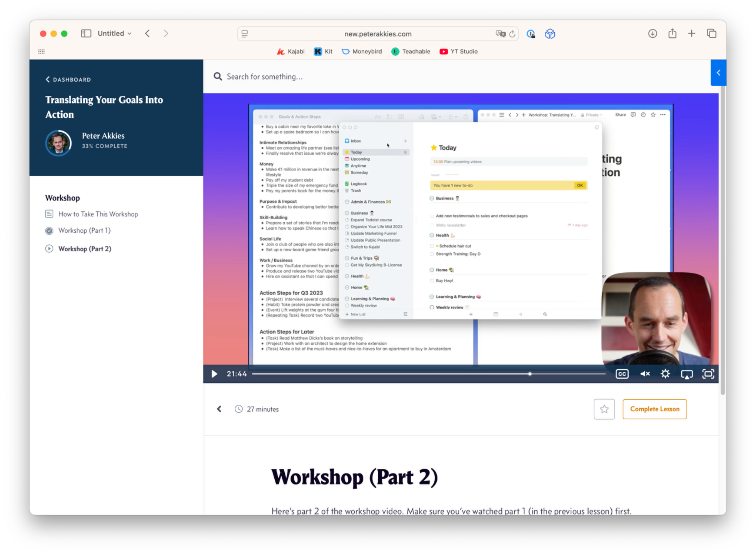Image resolution: width=756 pixels, height=554 pixels.
Task: Open Workshop (Part 1) lesson
Action: coord(84,230)
